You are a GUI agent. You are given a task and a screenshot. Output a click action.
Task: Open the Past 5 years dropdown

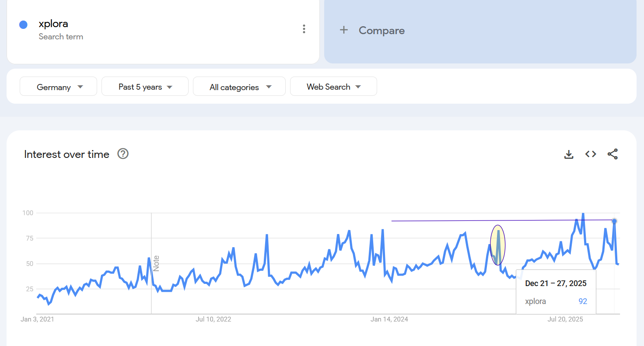(x=145, y=87)
